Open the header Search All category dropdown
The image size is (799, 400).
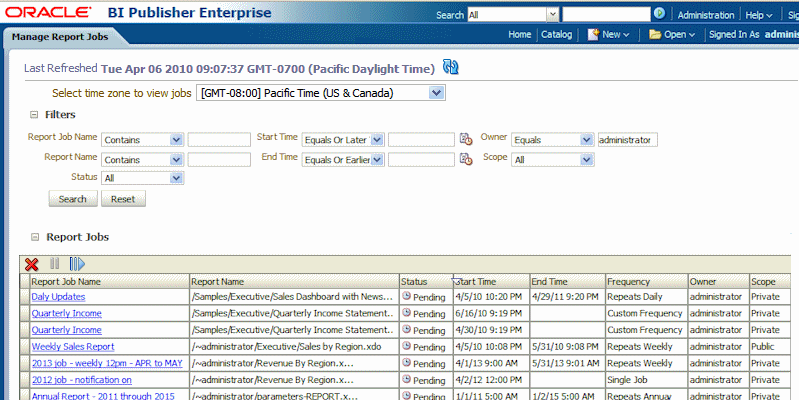[x=553, y=15]
